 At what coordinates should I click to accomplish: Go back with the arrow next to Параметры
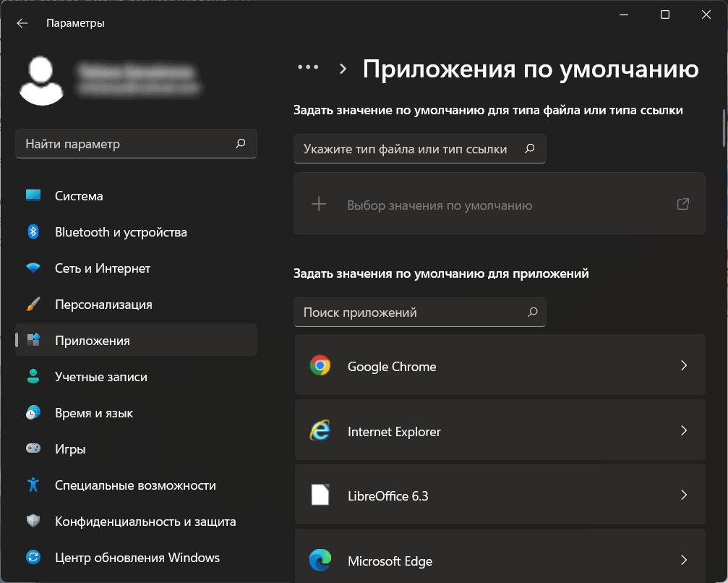click(x=22, y=23)
